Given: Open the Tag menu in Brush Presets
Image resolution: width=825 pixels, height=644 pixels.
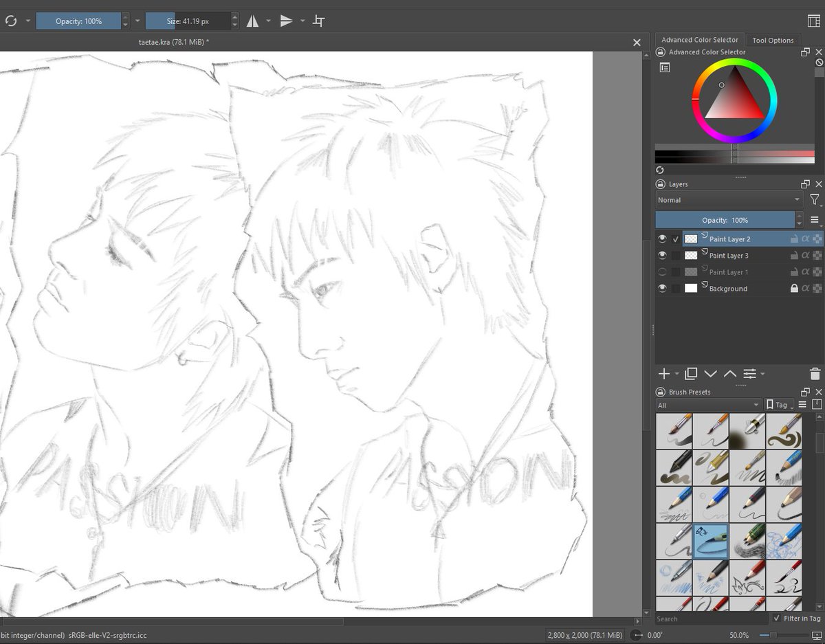Looking at the screenshot, I should pos(780,406).
